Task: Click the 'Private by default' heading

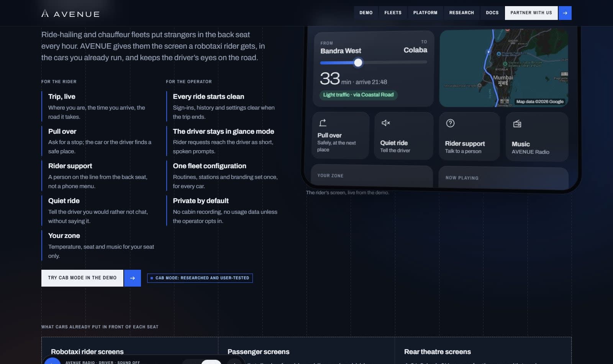Action: [x=201, y=201]
